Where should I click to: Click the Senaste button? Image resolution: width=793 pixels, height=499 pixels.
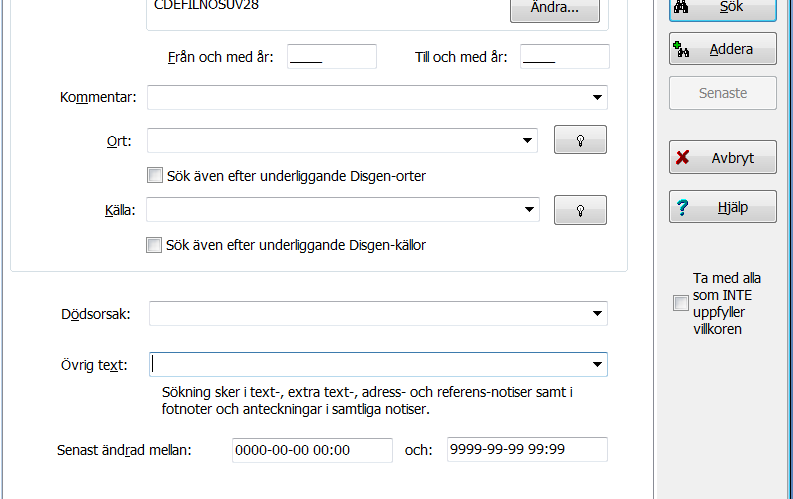pos(723,93)
